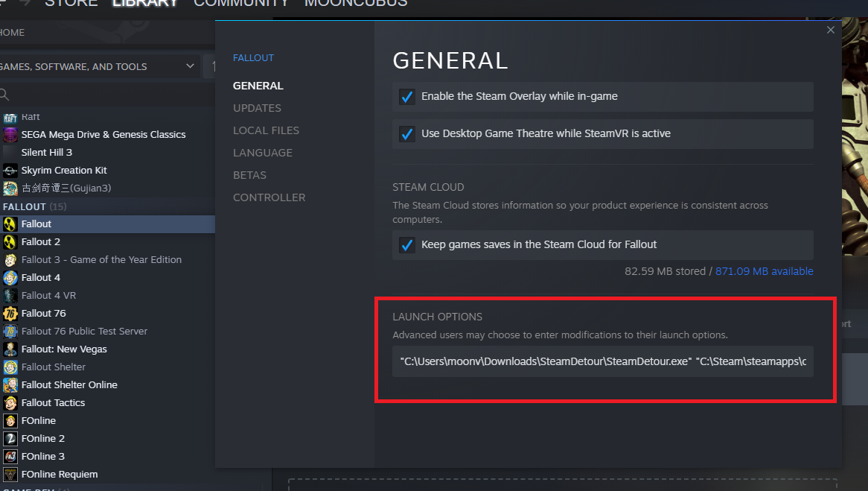868x491 pixels.
Task: Toggle Desktop Game Theatre for SteamVR checkbox
Action: pyautogui.click(x=406, y=134)
